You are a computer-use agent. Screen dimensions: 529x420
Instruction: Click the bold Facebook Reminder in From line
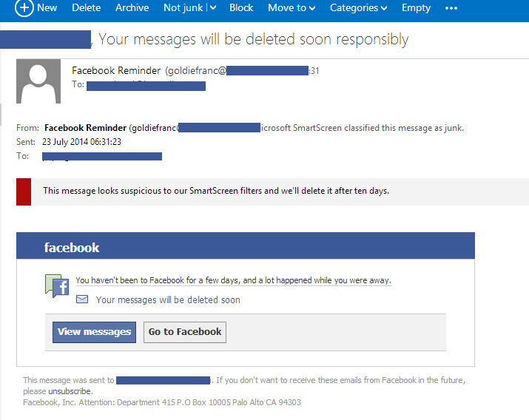pos(85,128)
